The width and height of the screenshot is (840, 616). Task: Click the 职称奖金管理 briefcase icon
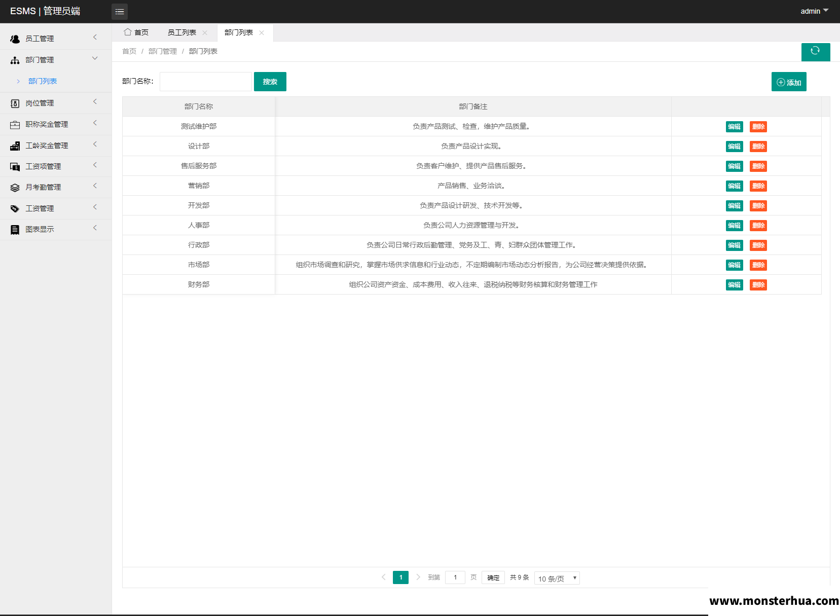coord(15,124)
